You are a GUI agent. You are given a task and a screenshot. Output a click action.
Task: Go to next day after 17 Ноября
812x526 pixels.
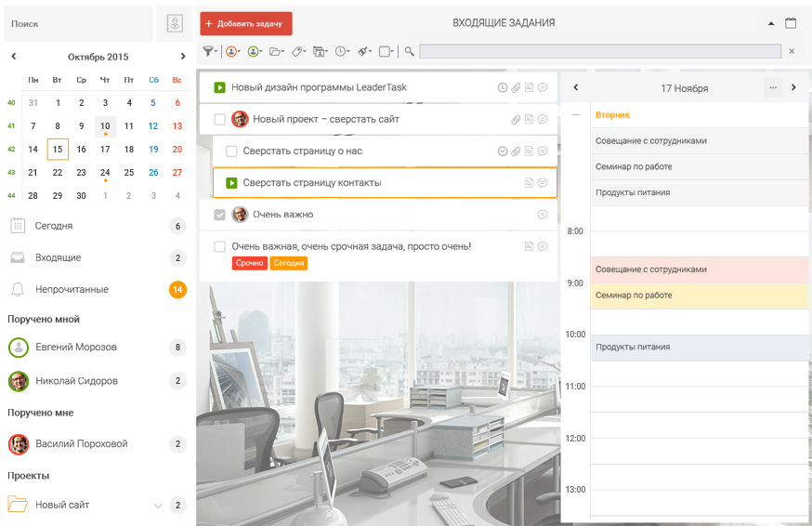pyautogui.click(x=793, y=87)
